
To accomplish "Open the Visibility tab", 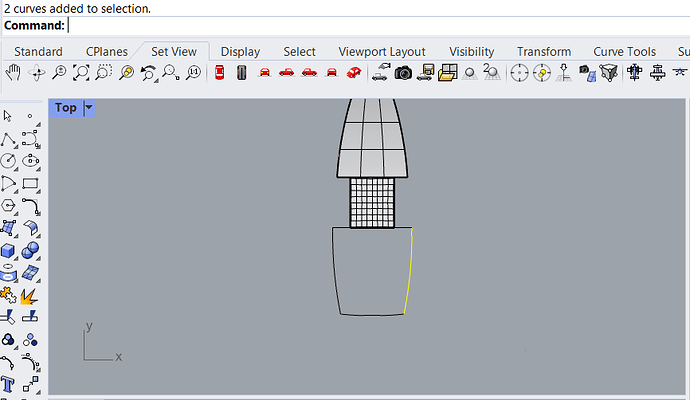I will click(x=472, y=51).
